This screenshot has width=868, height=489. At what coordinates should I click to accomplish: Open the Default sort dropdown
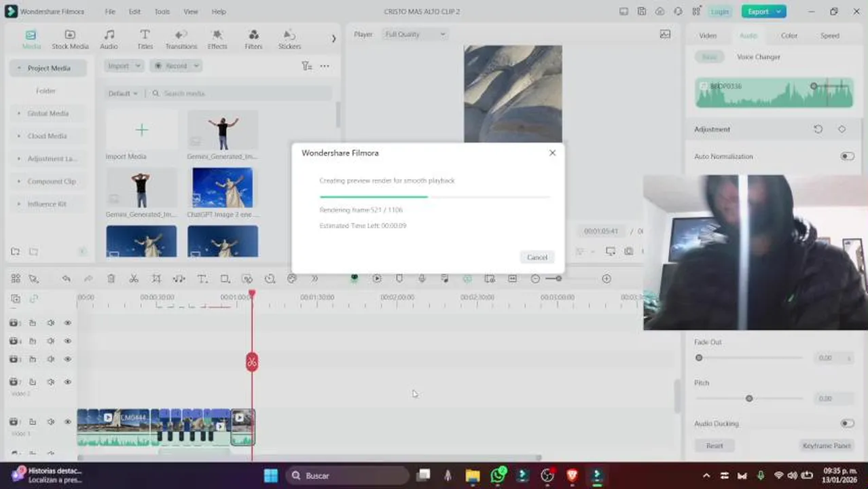point(123,93)
